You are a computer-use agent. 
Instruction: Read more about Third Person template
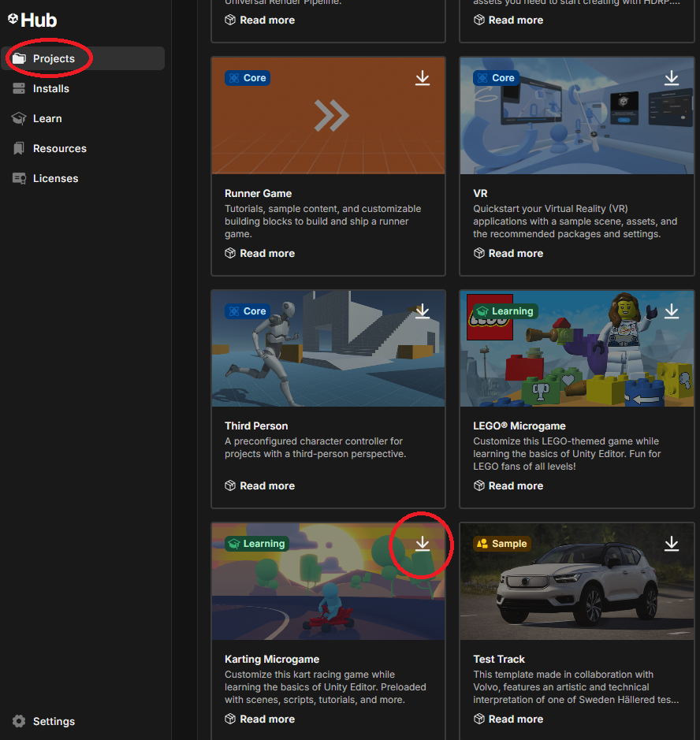click(x=266, y=485)
